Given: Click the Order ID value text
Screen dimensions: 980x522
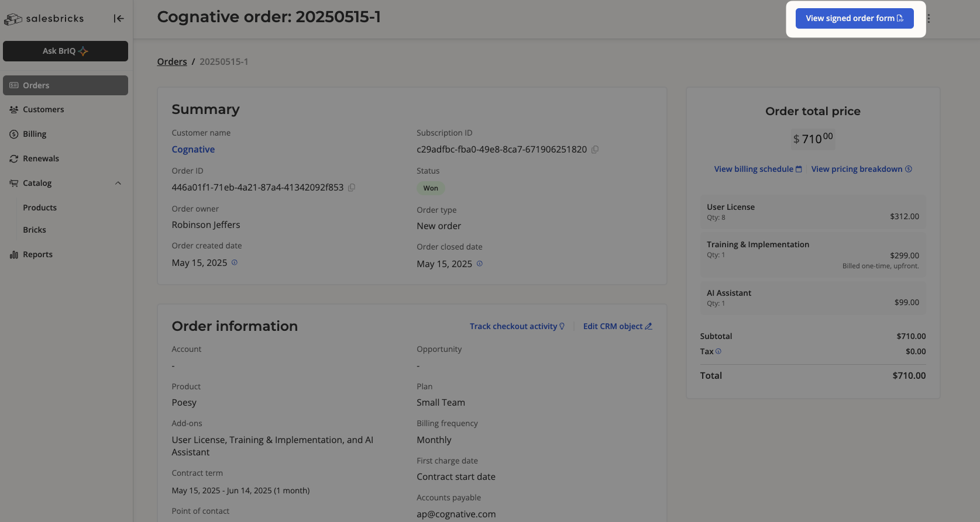Looking at the screenshot, I should pos(257,188).
